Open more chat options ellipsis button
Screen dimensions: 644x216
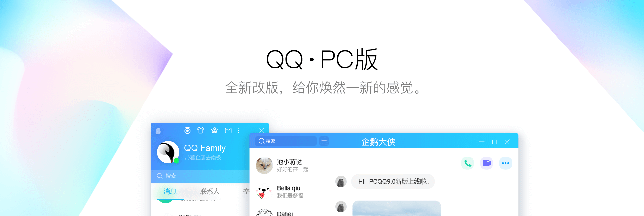coord(506,163)
